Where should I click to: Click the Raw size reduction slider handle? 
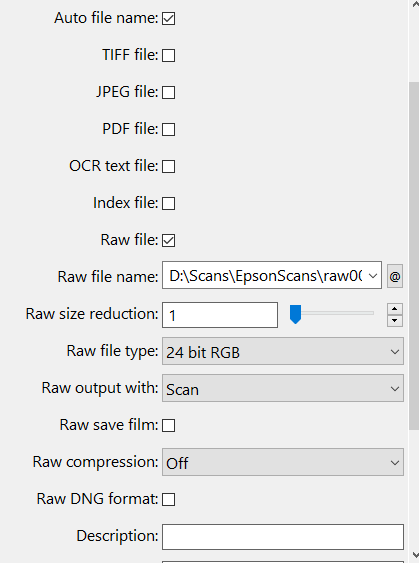pyautogui.click(x=295, y=314)
